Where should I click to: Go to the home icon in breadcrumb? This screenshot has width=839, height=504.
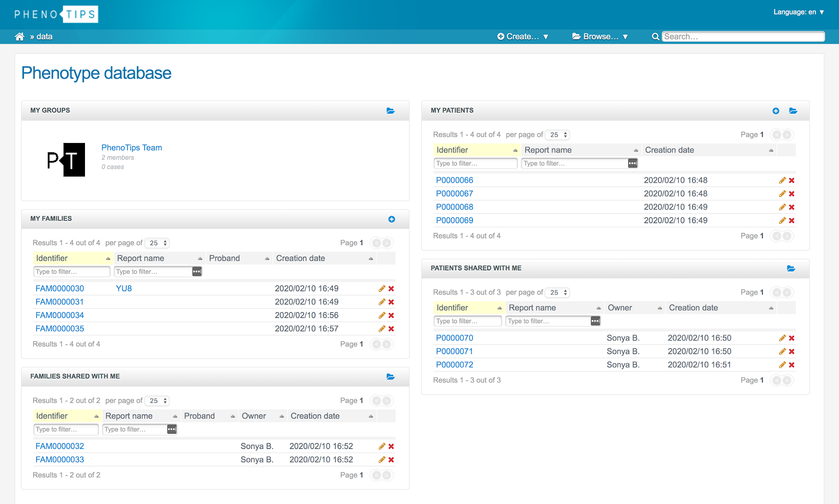[x=19, y=37]
